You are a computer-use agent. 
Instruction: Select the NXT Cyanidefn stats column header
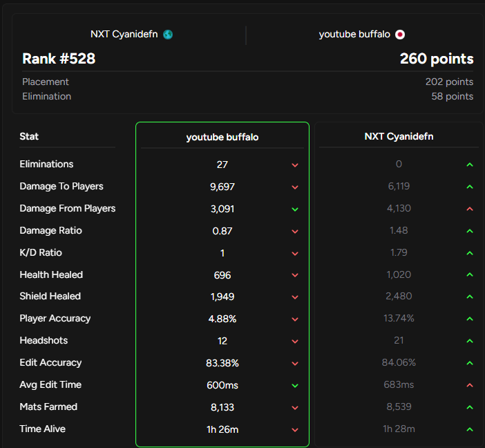(x=399, y=136)
